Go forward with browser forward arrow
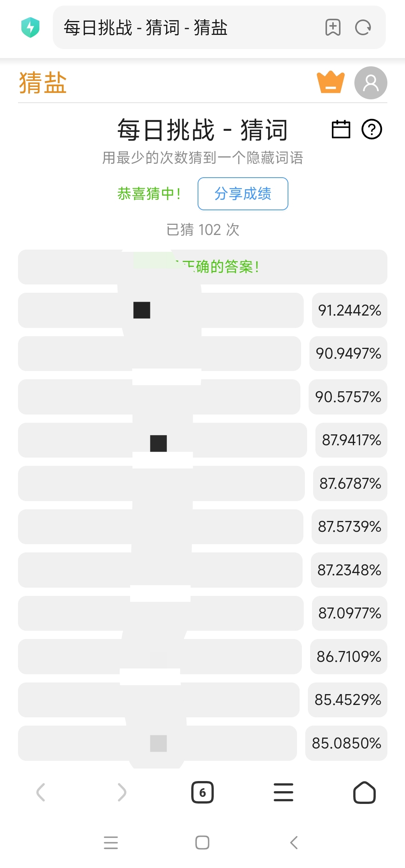Screen dimensions: 405x868 tap(122, 792)
